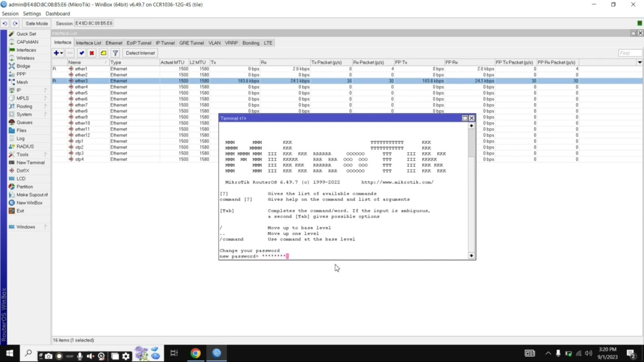Open the blue plus Add dropdown

point(58,53)
